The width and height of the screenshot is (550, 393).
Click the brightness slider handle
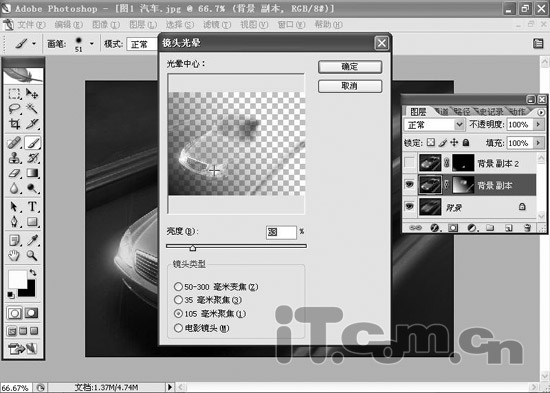point(193,248)
